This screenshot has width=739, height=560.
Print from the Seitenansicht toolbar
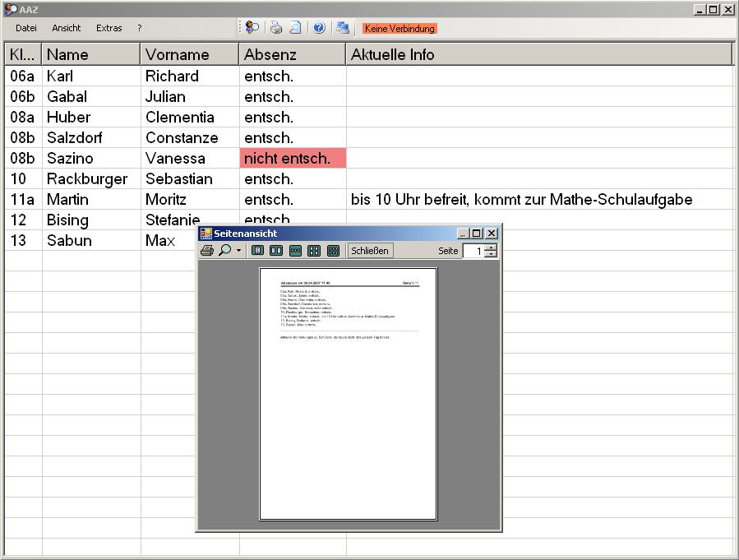pos(208,251)
